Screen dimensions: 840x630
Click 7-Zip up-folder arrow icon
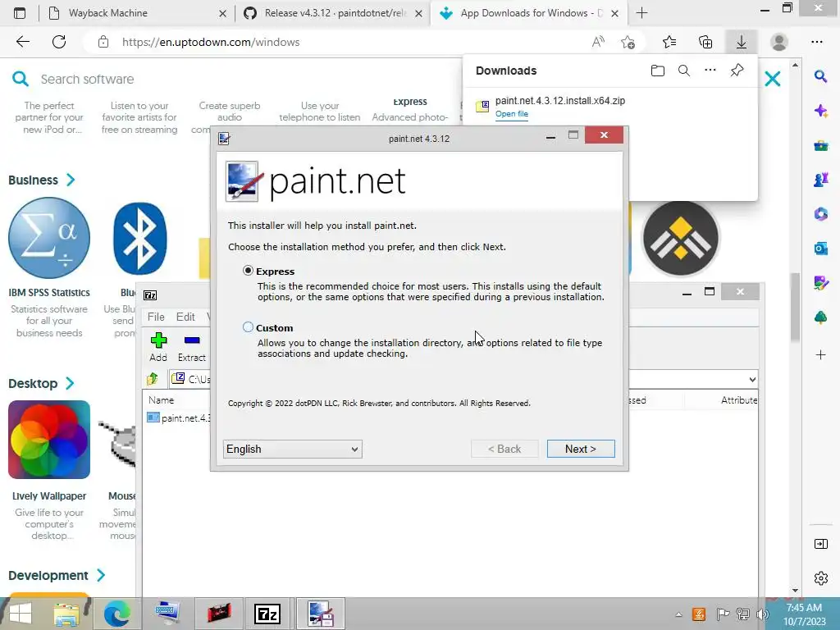coord(152,379)
